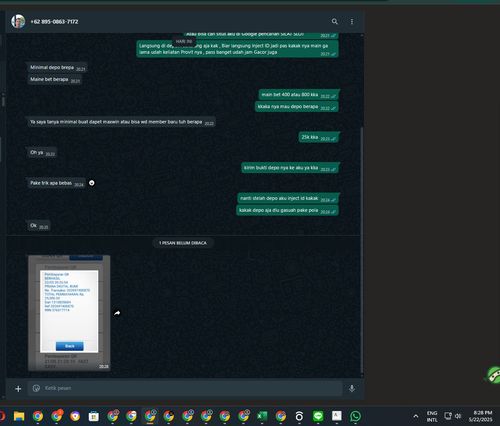Click the ENG INTL language indicator
Screen dimensions: 500x426
click(x=432, y=416)
